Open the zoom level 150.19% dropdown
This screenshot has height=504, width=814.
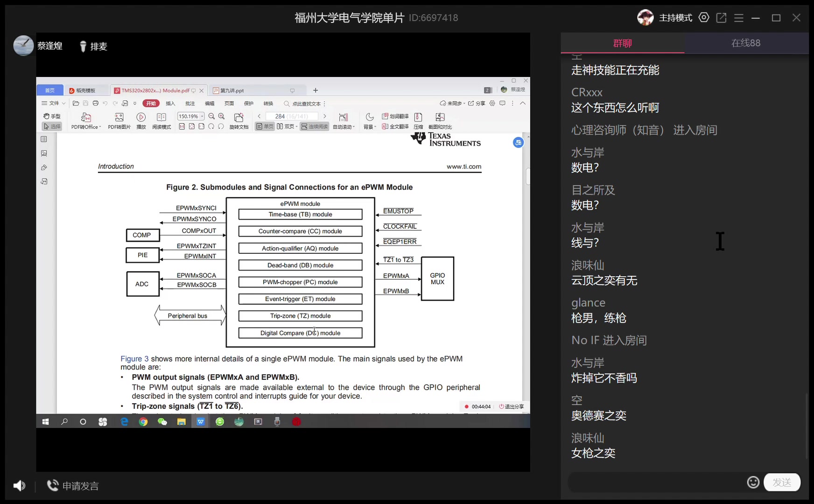click(201, 116)
